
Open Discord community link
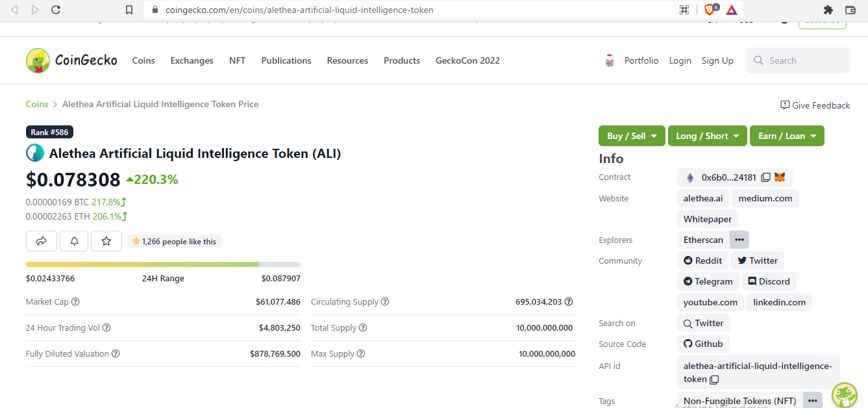[x=769, y=281]
